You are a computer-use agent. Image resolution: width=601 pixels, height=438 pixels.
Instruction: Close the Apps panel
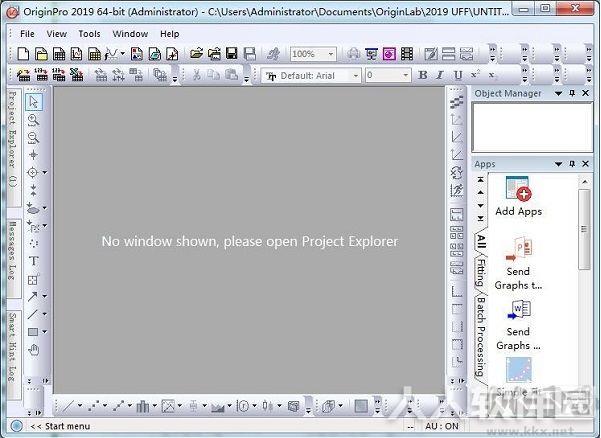[x=585, y=164]
